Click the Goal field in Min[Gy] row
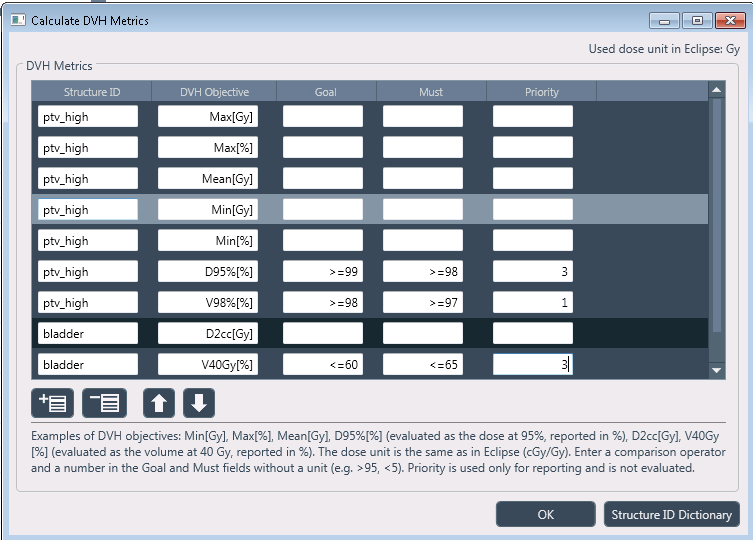 323,209
